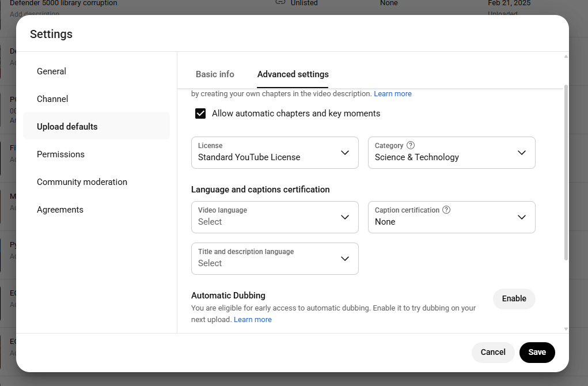This screenshot has height=386, width=588.
Task: Open the Permissions settings section
Action: [60, 154]
